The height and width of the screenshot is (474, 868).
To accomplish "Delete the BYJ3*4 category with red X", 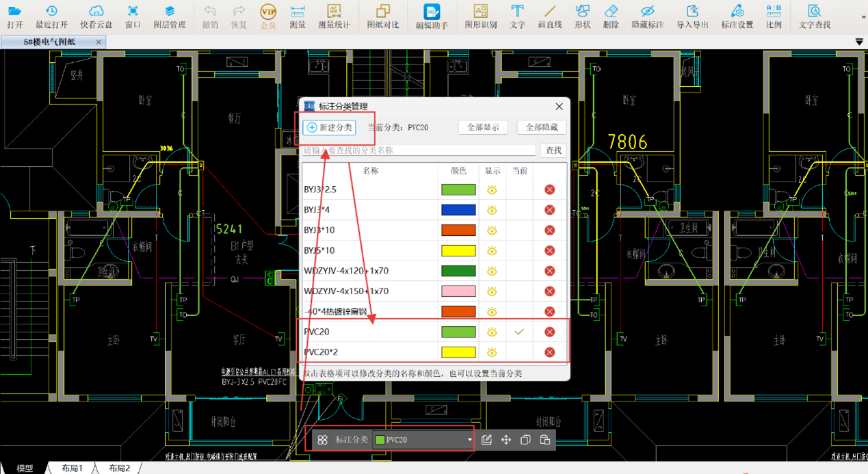I will tap(549, 210).
